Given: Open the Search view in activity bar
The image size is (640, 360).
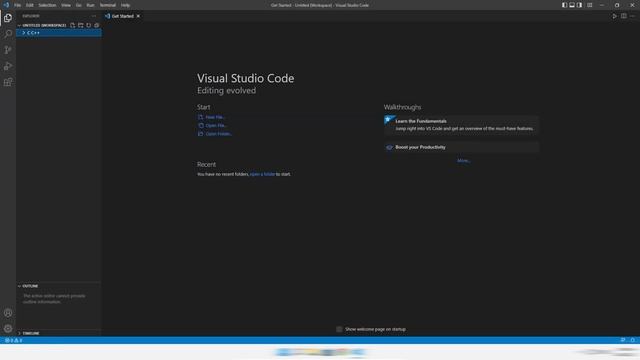Looking at the screenshot, I should point(8,34).
